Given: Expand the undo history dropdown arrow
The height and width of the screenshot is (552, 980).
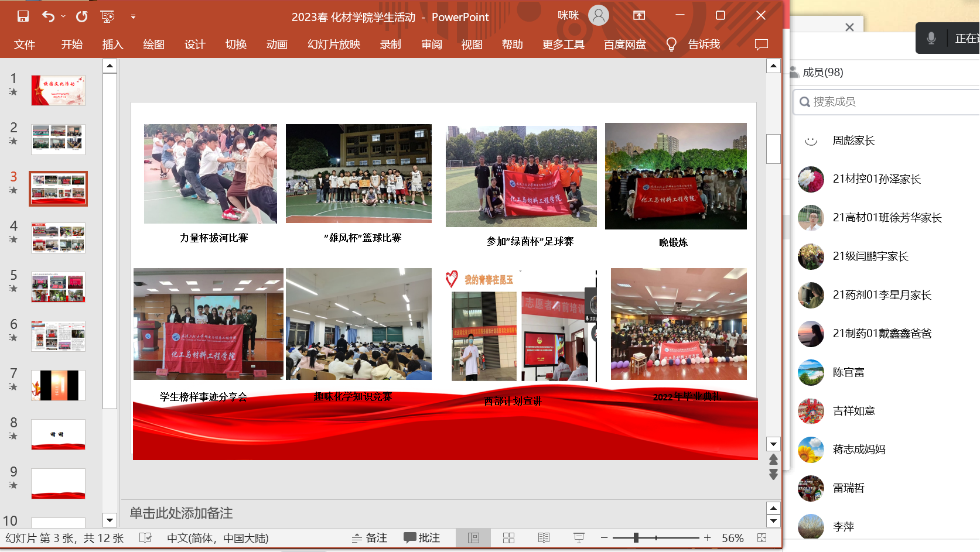Looking at the screenshot, I should 63,16.
